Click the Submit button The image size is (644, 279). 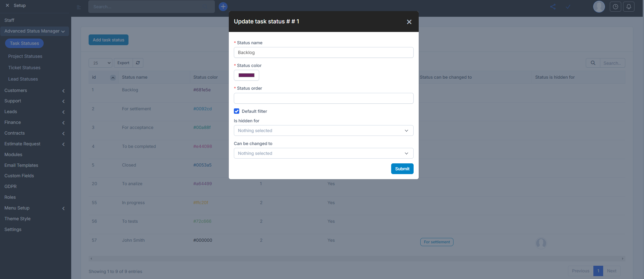click(402, 169)
